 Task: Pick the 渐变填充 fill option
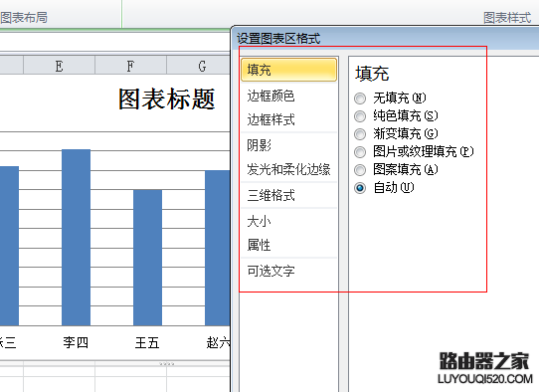tap(360, 134)
